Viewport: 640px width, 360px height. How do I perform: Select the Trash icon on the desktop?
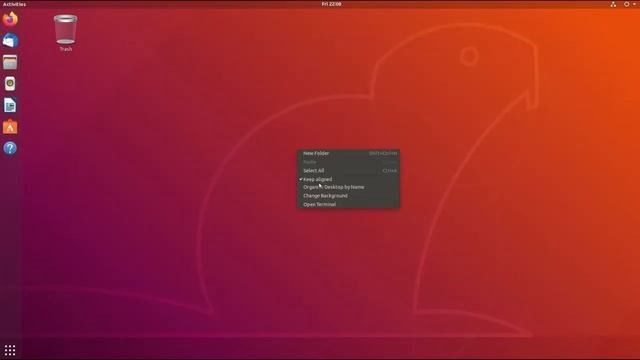click(x=65, y=33)
